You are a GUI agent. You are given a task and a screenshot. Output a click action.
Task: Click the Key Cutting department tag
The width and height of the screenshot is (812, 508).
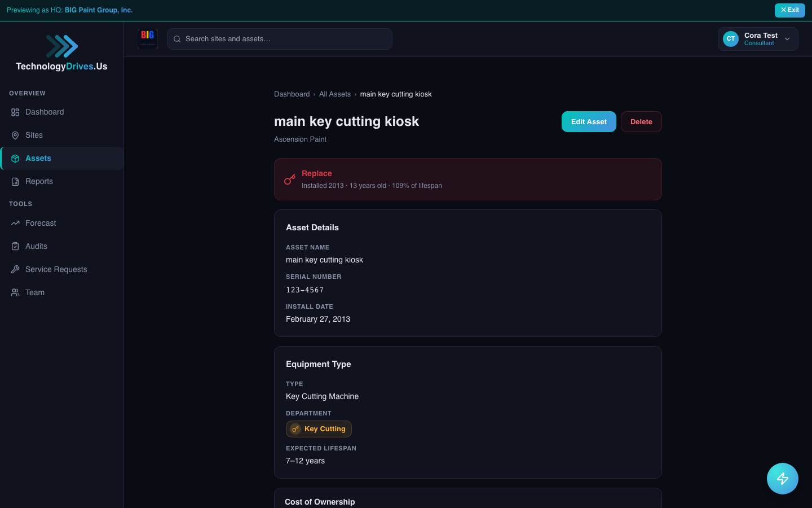click(x=319, y=429)
